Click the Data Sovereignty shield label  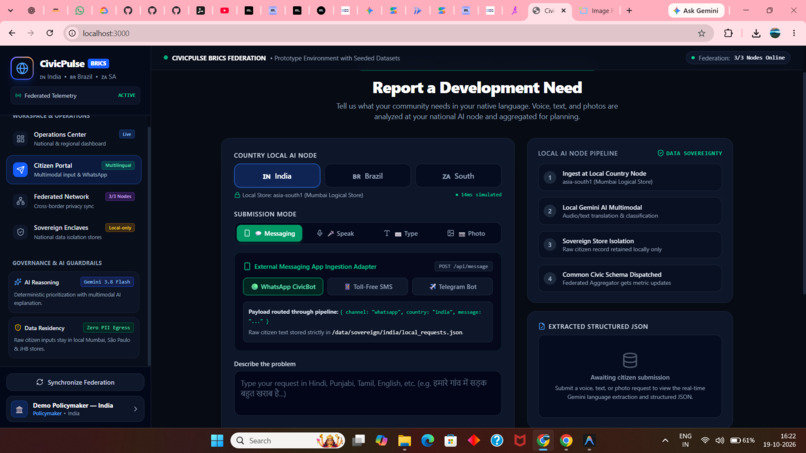pos(690,153)
